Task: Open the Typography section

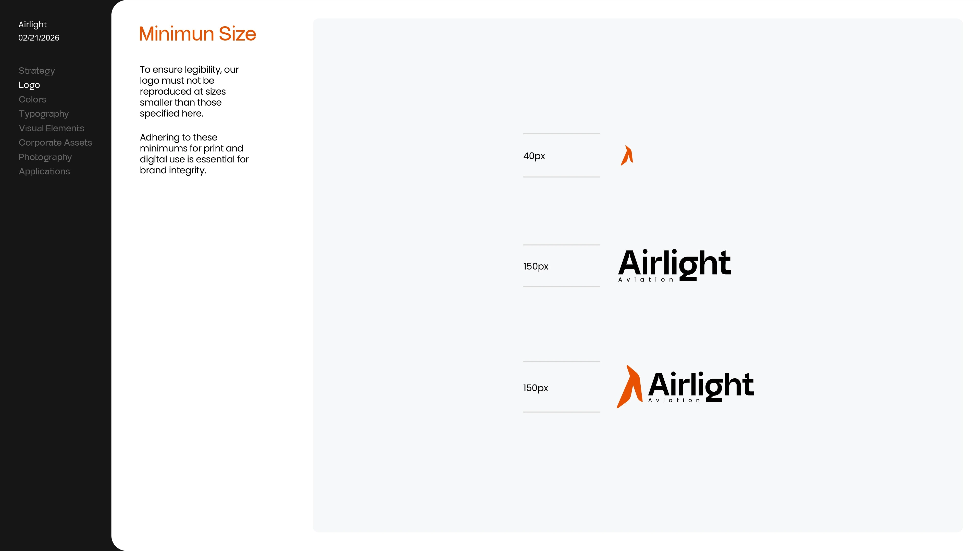Action: [x=44, y=114]
